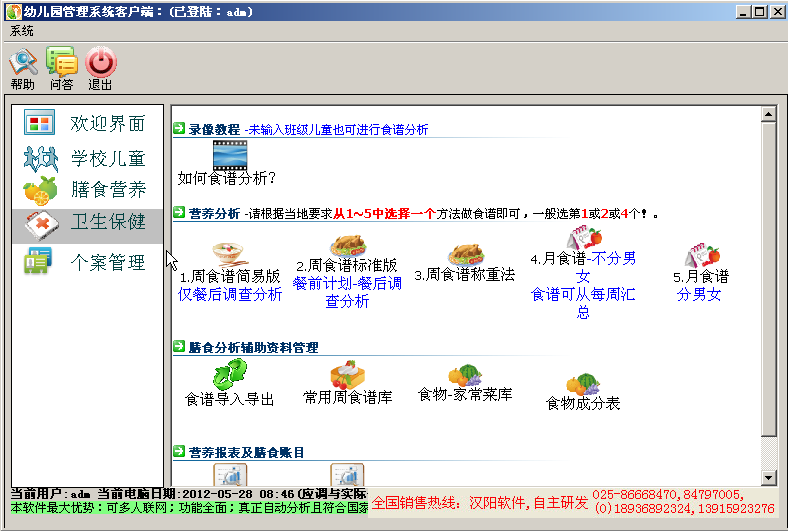Click green arrow next to 营养报表及膳食账目
788x531 pixels.
tap(179, 451)
